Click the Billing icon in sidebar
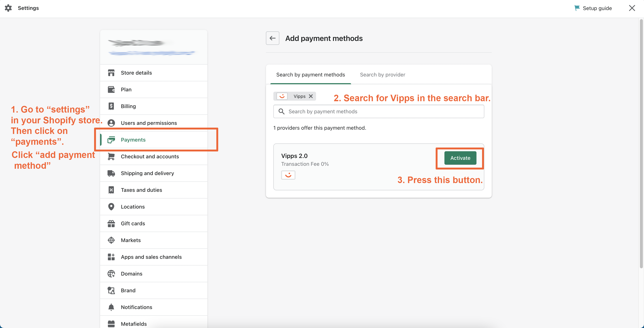 click(x=111, y=106)
